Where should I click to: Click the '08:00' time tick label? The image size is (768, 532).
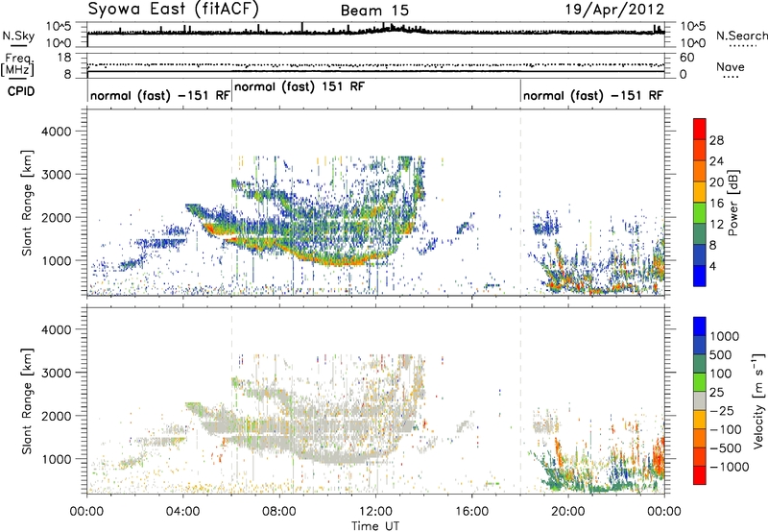(x=278, y=512)
